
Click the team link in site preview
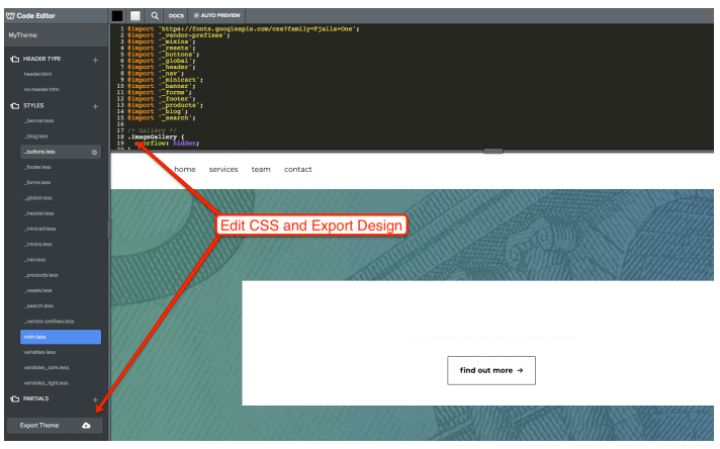coord(261,169)
